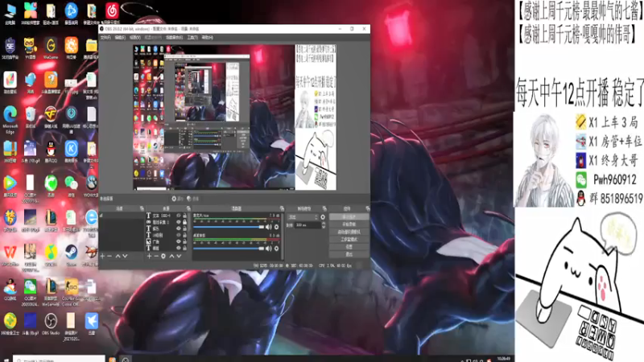Open the WPS Office desktop icon
This screenshot has height=362, width=644.
click(x=10, y=254)
